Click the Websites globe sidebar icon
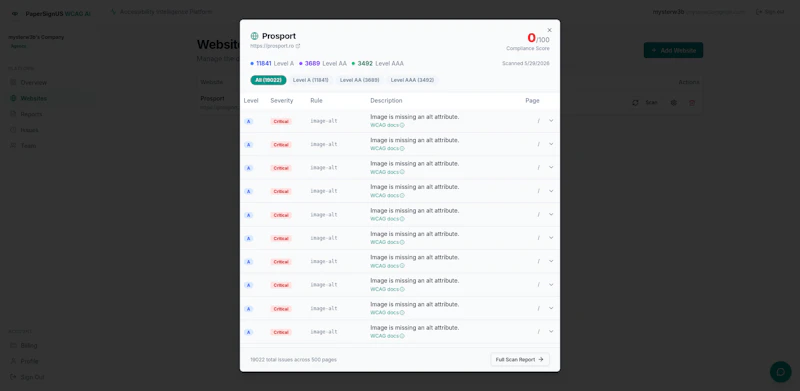Screen dimensions: 800x391 pyautogui.click(x=13, y=98)
